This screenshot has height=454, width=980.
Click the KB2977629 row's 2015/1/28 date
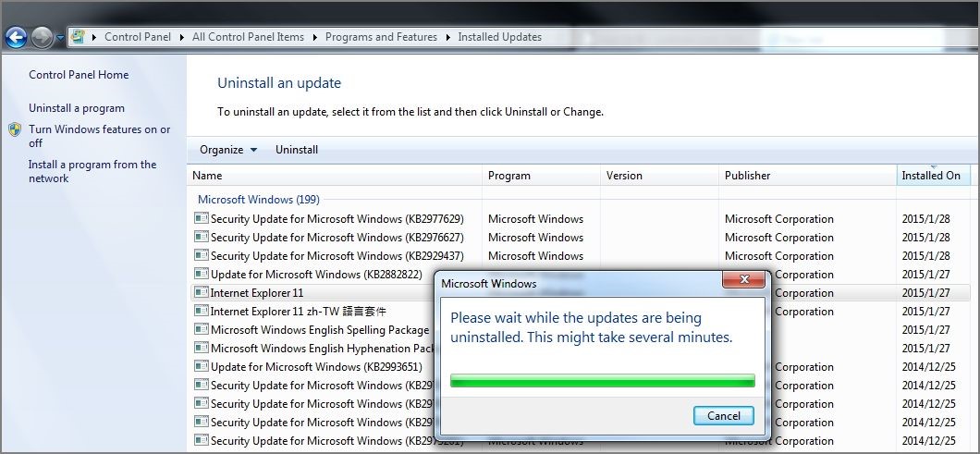coord(925,219)
